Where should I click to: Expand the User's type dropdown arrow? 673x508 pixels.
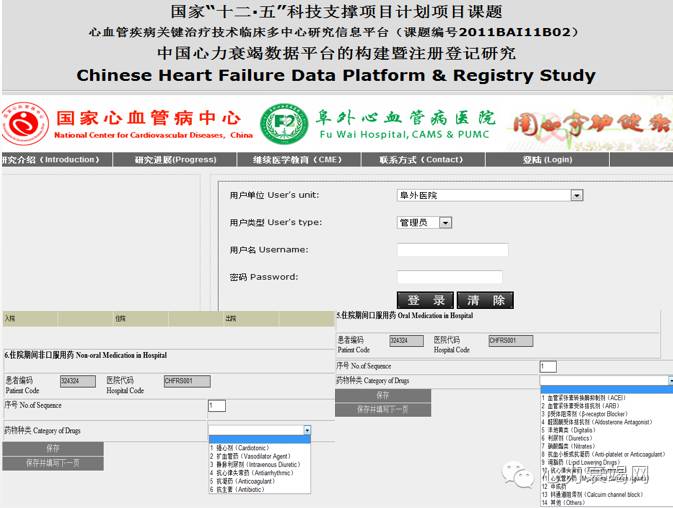[446, 223]
